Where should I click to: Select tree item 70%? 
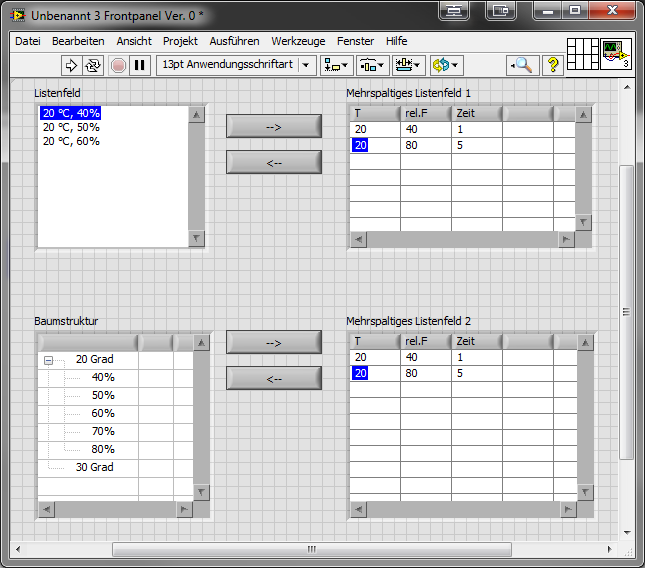point(103,431)
